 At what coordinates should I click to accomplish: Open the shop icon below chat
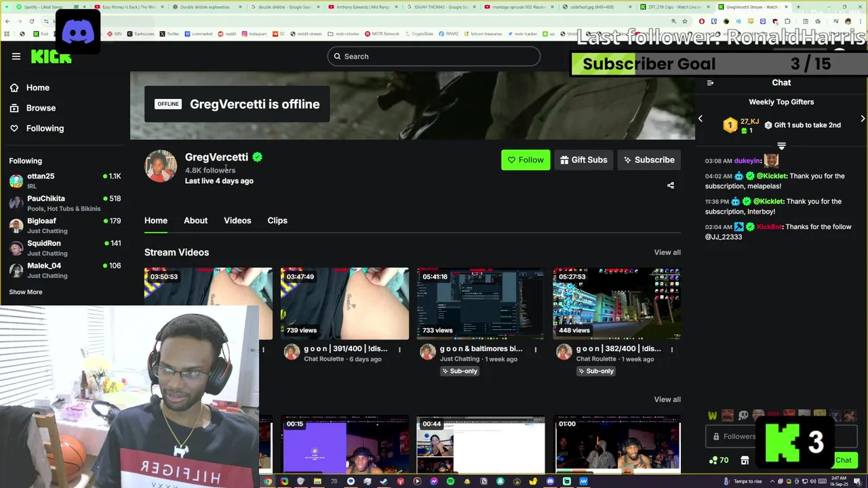click(745, 460)
